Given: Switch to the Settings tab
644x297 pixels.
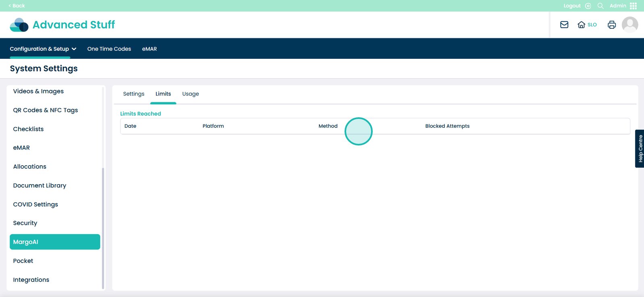Looking at the screenshot, I should tap(134, 94).
